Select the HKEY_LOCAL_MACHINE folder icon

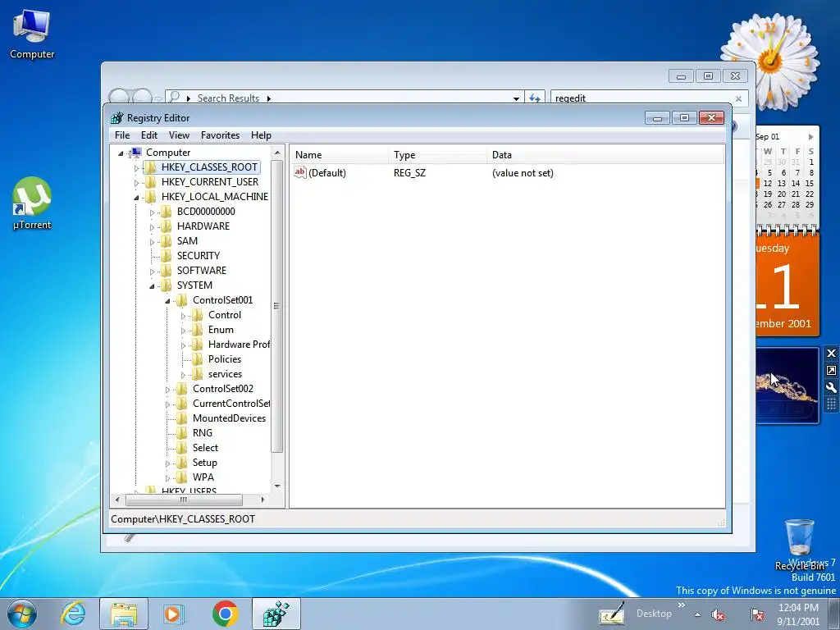[x=151, y=197]
